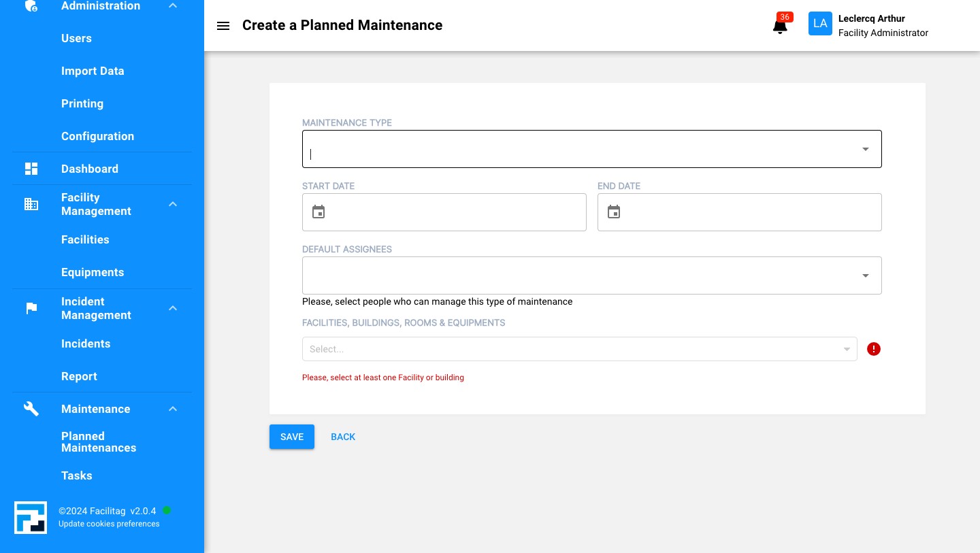980x553 pixels.
Task: Click the LA user avatar
Action: coord(820,24)
